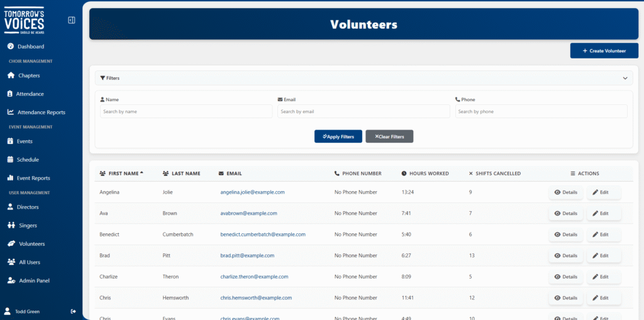This screenshot has width=644, height=320.
Task: Go to Directors in sidebar
Action: pos(28,207)
